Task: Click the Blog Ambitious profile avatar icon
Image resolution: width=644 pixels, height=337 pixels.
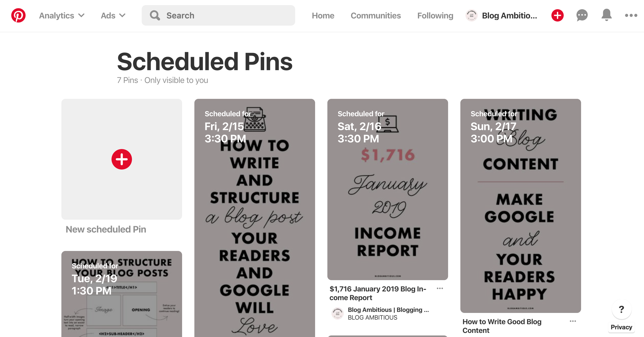Action: pyautogui.click(x=472, y=16)
